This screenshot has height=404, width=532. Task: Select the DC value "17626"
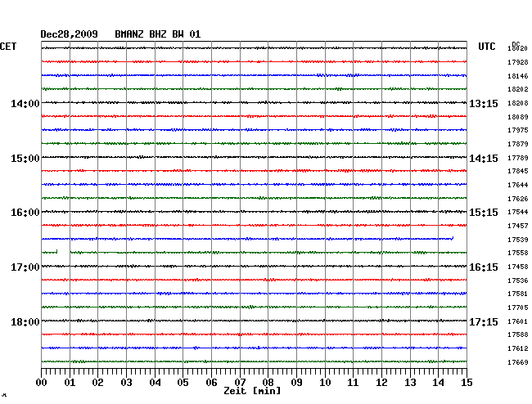518,199
